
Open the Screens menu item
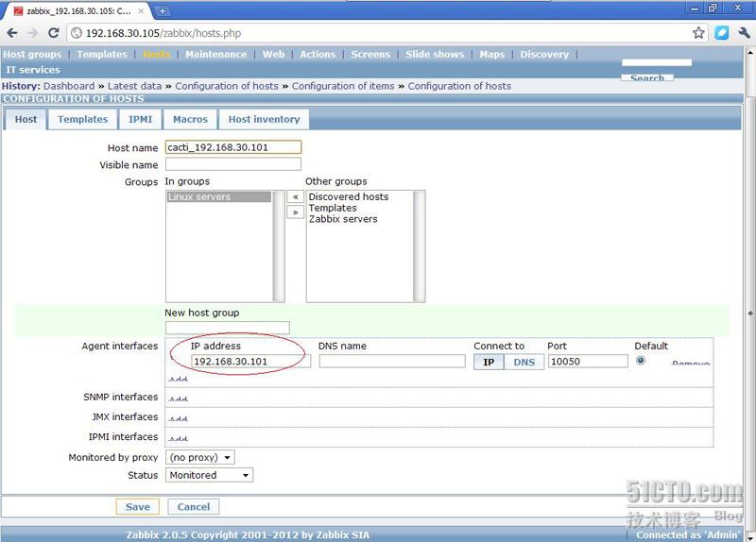[370, 55]
